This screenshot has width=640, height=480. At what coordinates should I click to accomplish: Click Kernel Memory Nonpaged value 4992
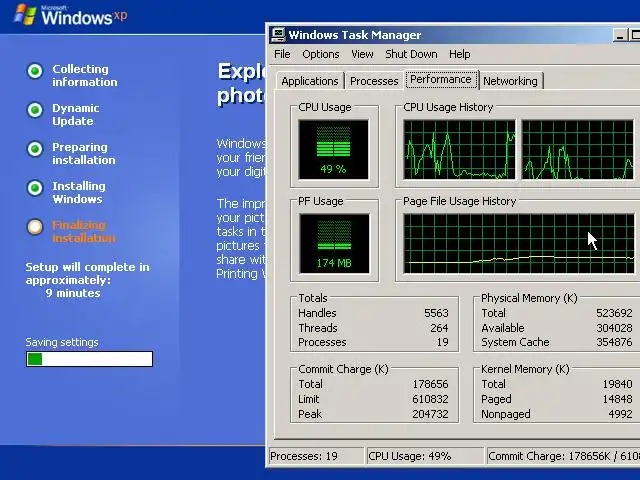(620, 414)
